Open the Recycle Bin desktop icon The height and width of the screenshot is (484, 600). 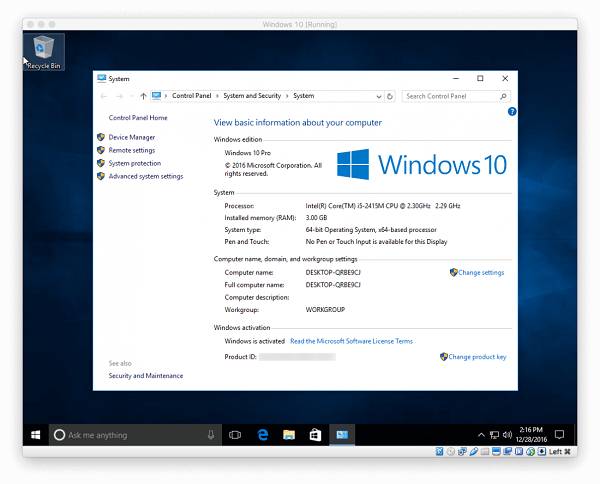pos(44,52)
